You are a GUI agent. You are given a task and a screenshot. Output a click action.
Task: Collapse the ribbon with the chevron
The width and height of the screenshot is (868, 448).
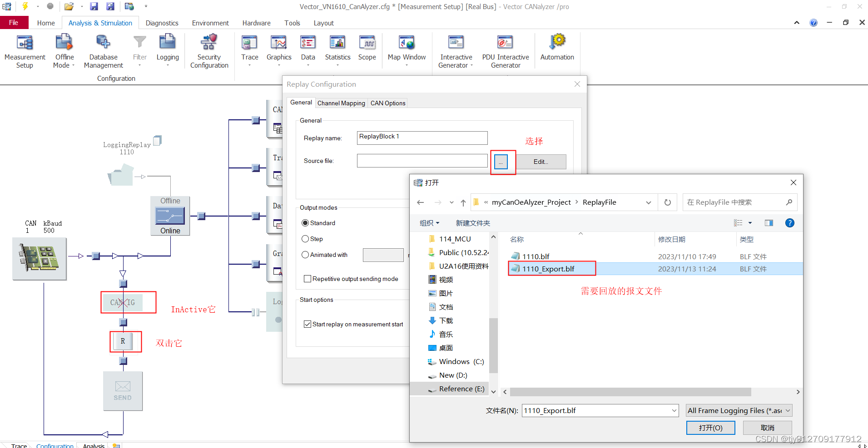(797, 23)
